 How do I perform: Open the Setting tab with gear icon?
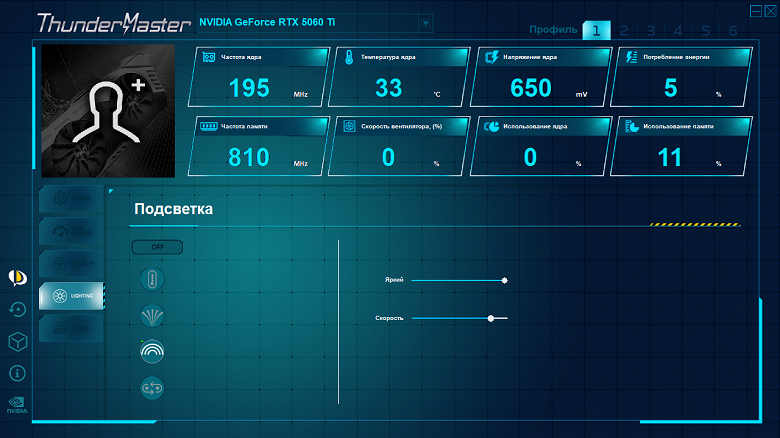[x=71, y=199]
